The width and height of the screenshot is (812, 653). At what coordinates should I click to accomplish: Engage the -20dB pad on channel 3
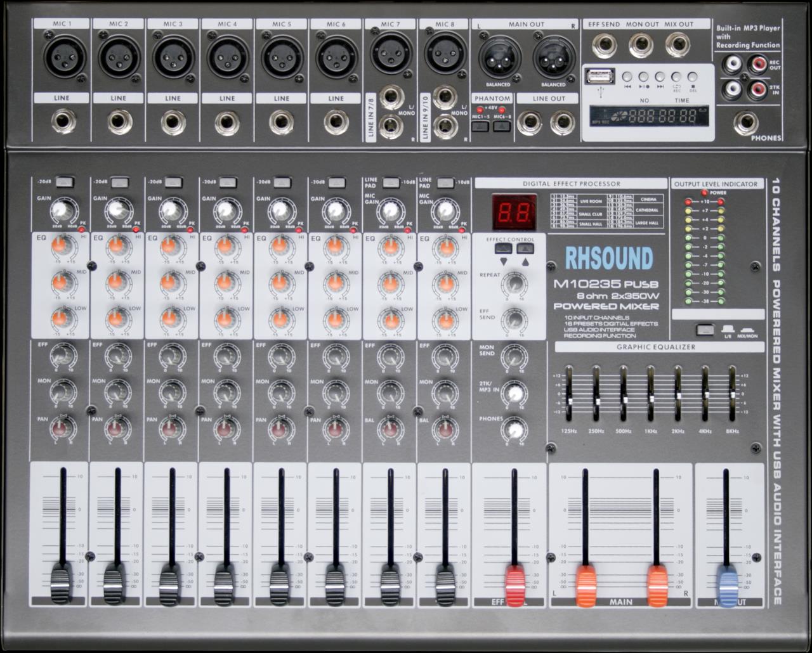(174, 182)
